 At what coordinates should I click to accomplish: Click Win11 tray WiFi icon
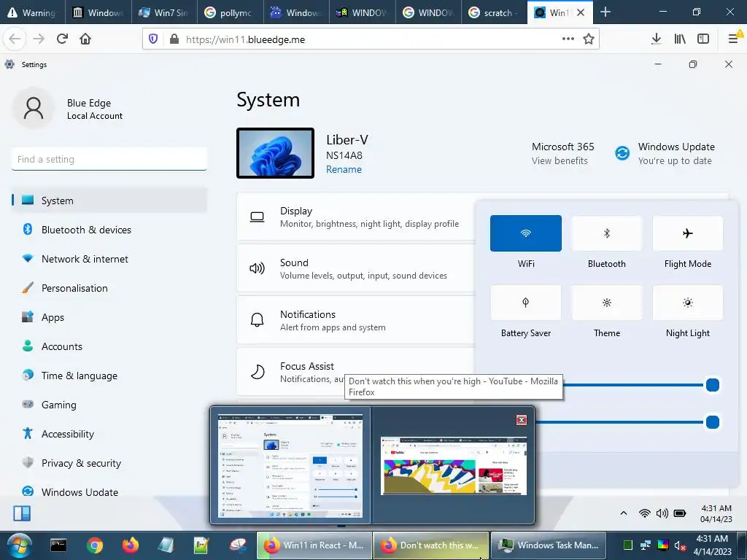[645, 513]
